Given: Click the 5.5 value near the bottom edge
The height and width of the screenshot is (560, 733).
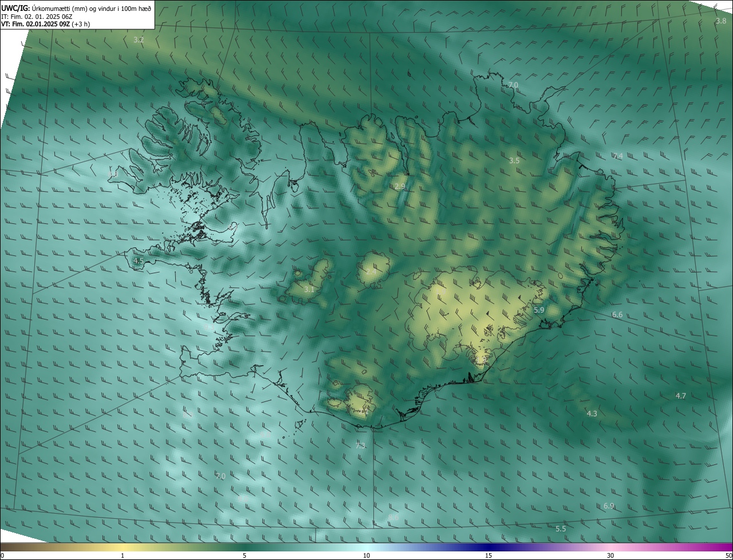Looking at the screenshot, I should coord(561,529).
